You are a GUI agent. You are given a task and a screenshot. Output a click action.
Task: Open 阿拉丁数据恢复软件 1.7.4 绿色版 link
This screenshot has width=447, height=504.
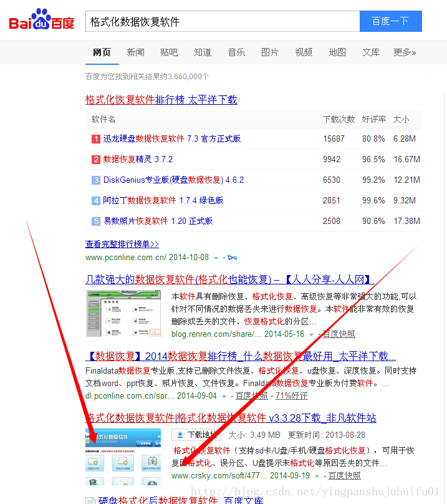click(163, 201)
